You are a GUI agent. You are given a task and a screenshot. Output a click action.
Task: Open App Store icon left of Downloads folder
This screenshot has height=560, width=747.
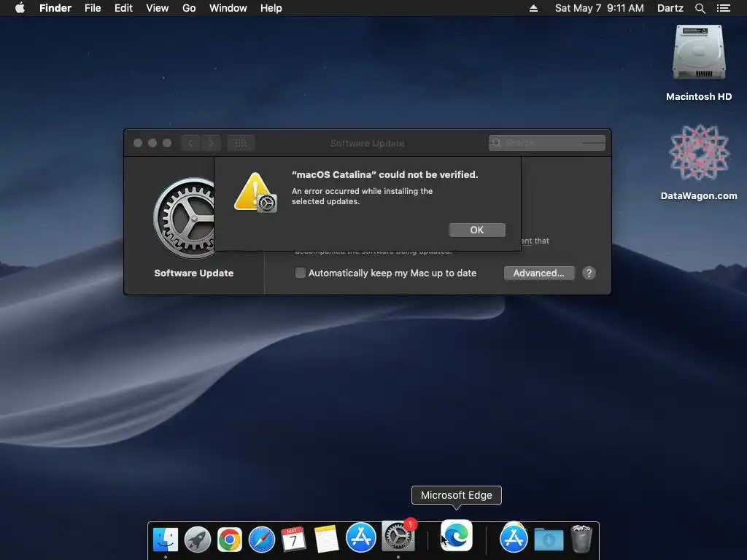tap(514, 538)
